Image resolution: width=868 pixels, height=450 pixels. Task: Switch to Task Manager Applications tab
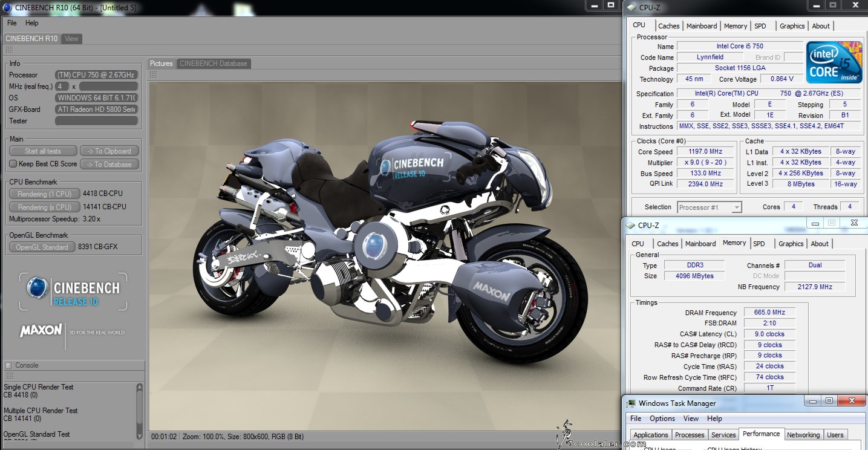pos(651,435)
